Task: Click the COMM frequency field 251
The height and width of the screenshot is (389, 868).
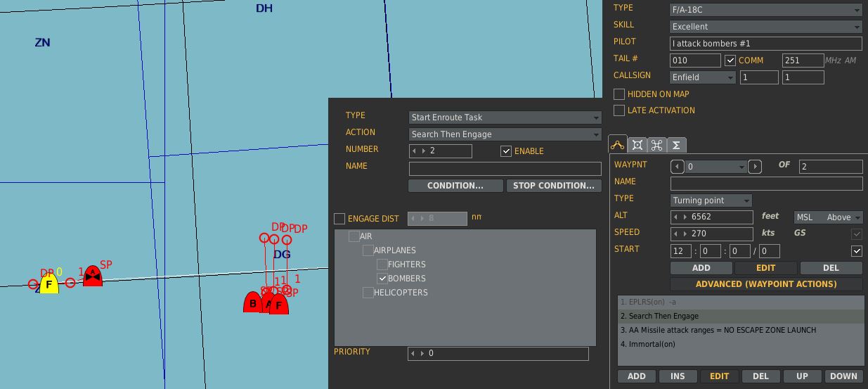Action: pos(803,60)
